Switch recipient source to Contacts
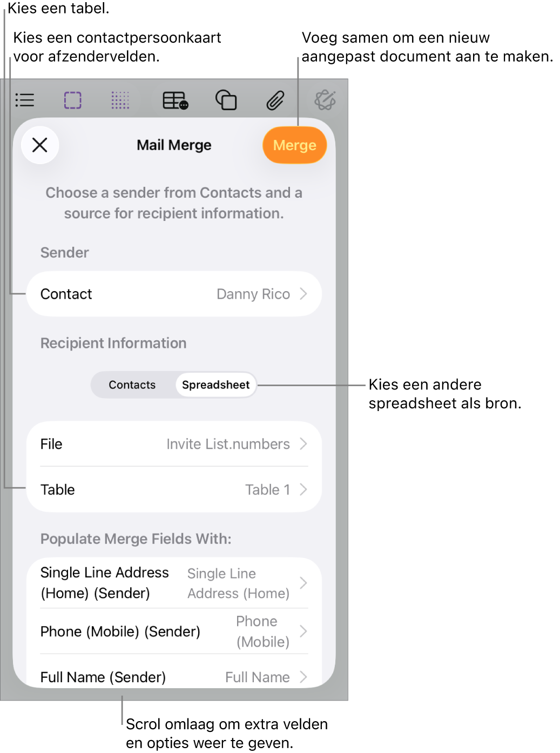The width and height of the screenshot is (560, 753). coord(132,385)
